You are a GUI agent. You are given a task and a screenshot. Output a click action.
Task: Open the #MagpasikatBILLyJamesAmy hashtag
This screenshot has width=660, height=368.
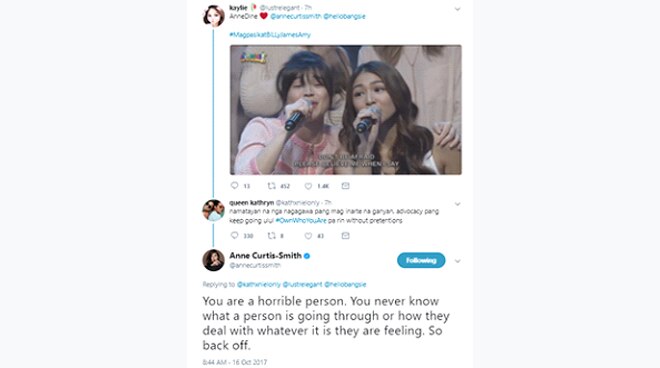(270, 35)
